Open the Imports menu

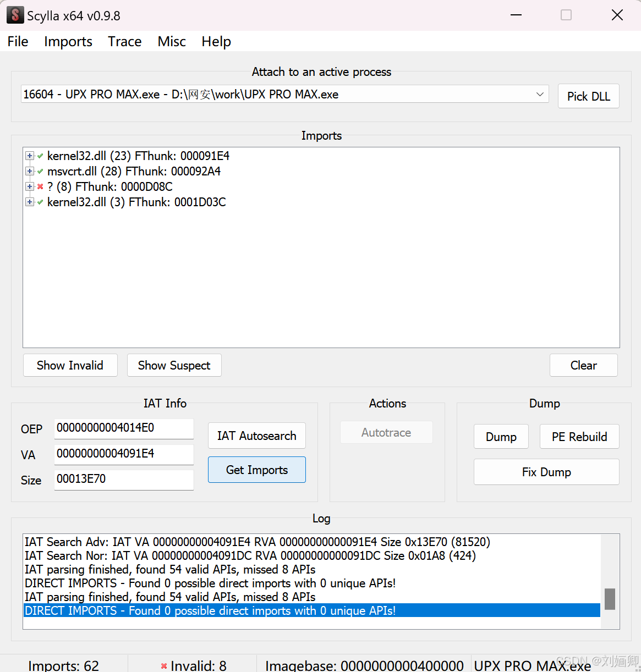68,41
